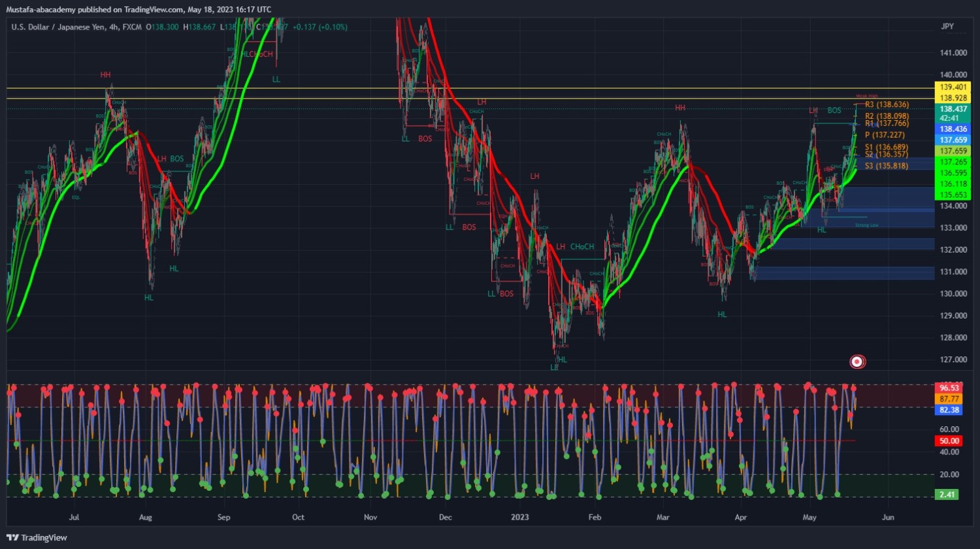This screenshot has width=980, height=549.
Task: Click the olive-green 137.659 price label
Action: click(953, 151)
